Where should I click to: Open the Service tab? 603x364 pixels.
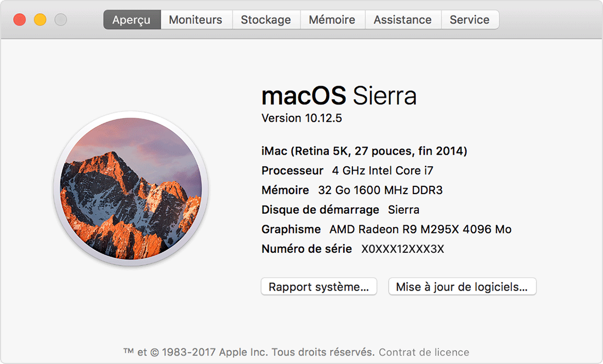pyautogui.click(x=469, y=20)
